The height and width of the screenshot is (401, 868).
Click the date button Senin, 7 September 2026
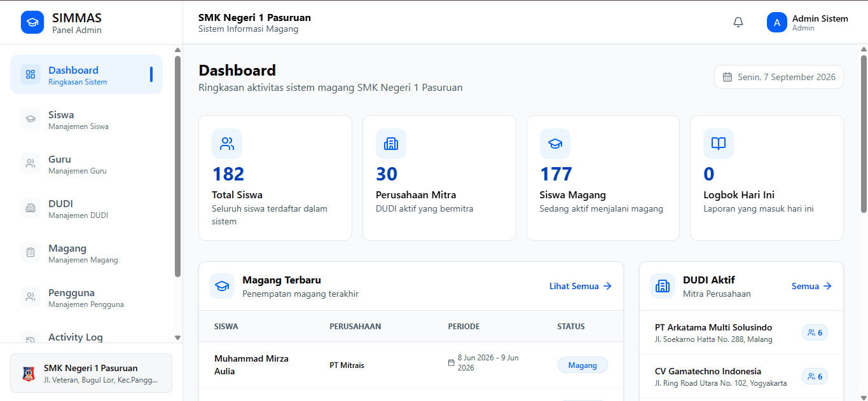tap(779, 77)
